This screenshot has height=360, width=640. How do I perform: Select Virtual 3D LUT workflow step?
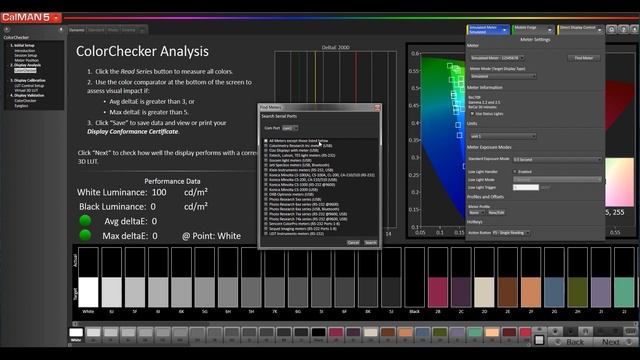(26, 91)
